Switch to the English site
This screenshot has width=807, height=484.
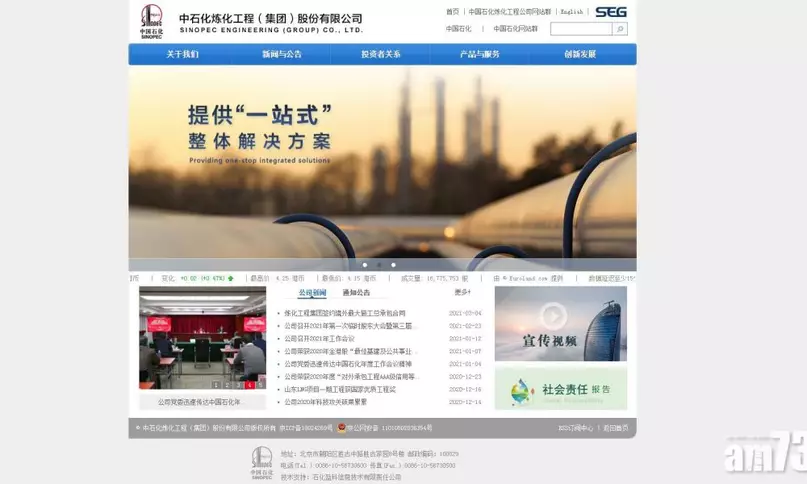pyautogui.click(x=571, y=11)
